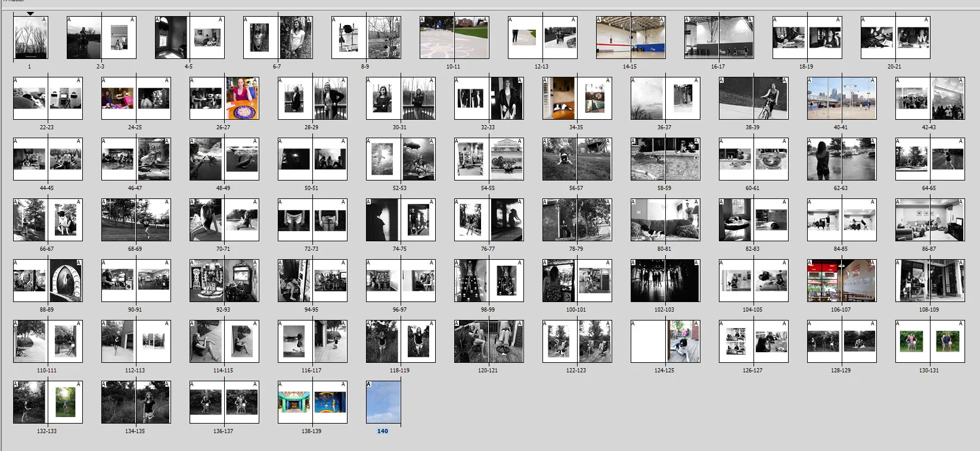Select the 120-121 page spread
Viewport: 980px width, 451px height.
(488, 341)
